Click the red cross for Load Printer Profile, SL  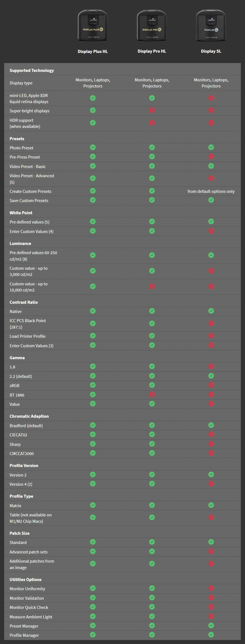point(211,336)
